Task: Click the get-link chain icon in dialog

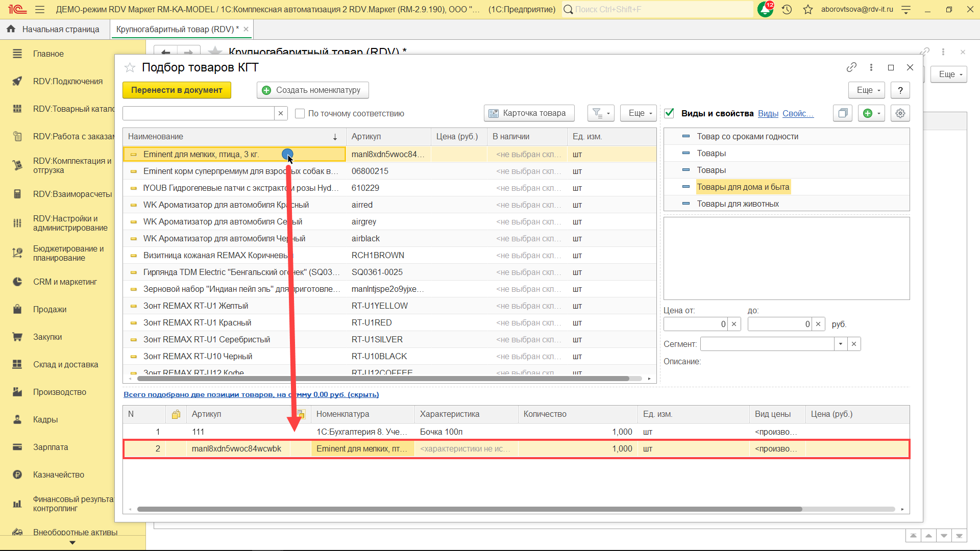Action: (x=851, y=67)
